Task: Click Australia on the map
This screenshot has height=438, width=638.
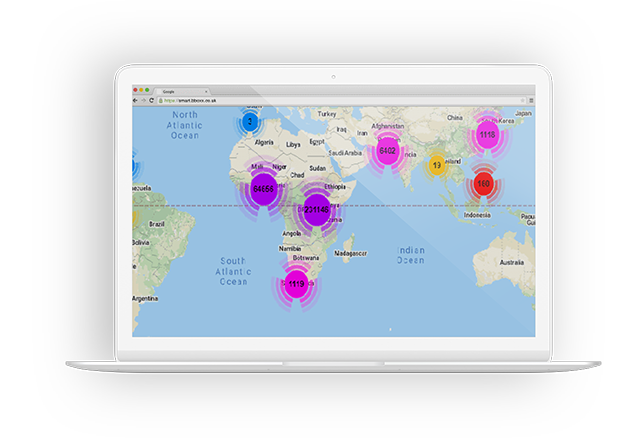Action: coord(510,262)
